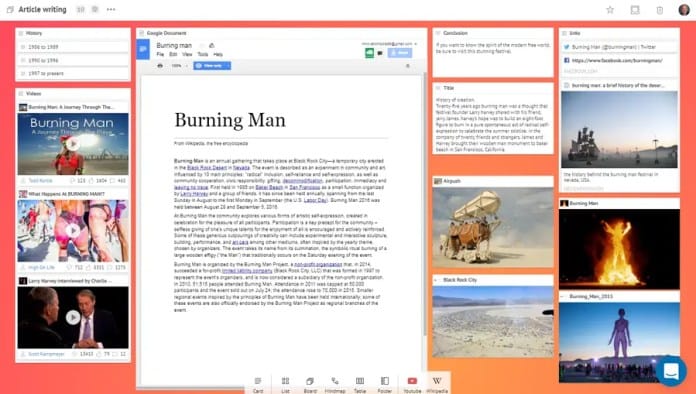Click the collapse arrow icon in document toolbar

point(407,66)
